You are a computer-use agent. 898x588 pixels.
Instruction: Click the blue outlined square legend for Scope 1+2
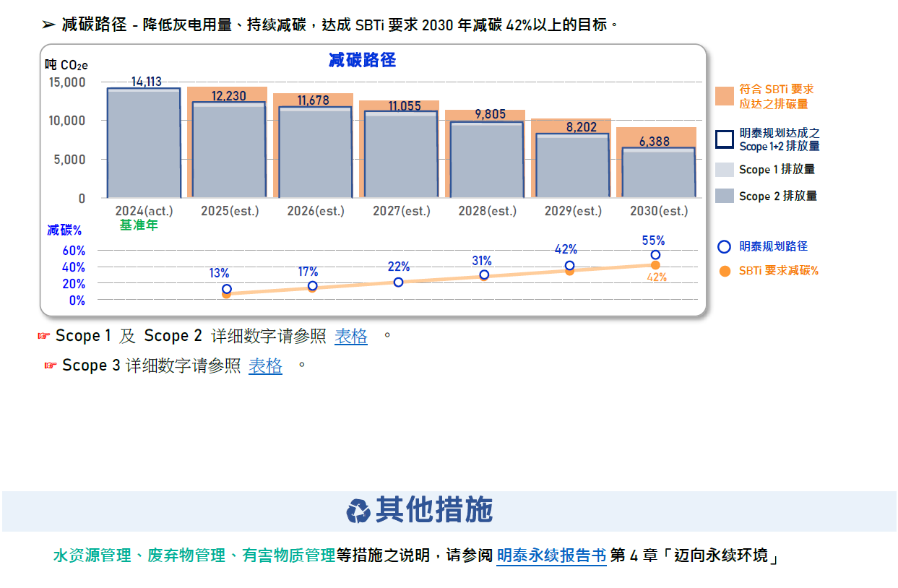[x=724, y=139]
